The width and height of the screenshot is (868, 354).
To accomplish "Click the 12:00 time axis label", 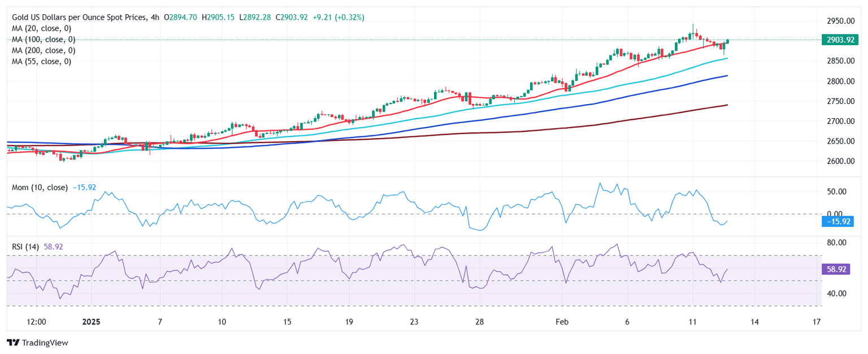I will pos(36,321).
